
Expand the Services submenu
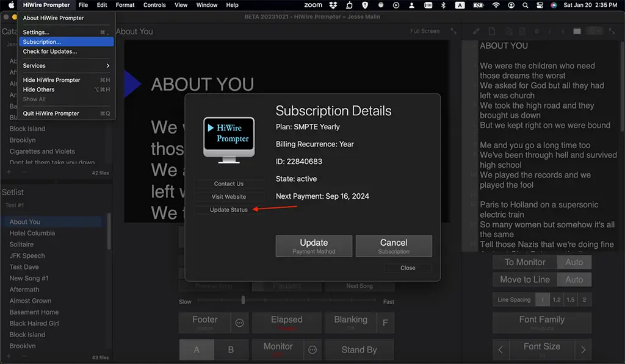coord(67,66)
